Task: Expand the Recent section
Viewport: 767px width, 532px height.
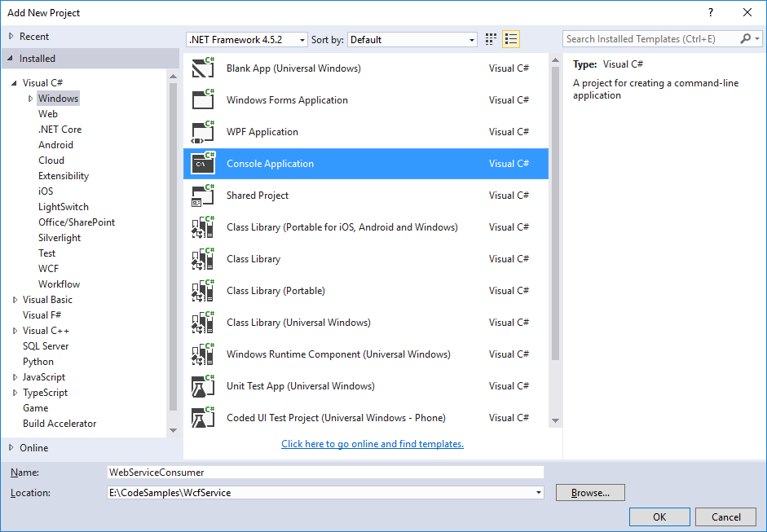Action: tap(11, 36)
